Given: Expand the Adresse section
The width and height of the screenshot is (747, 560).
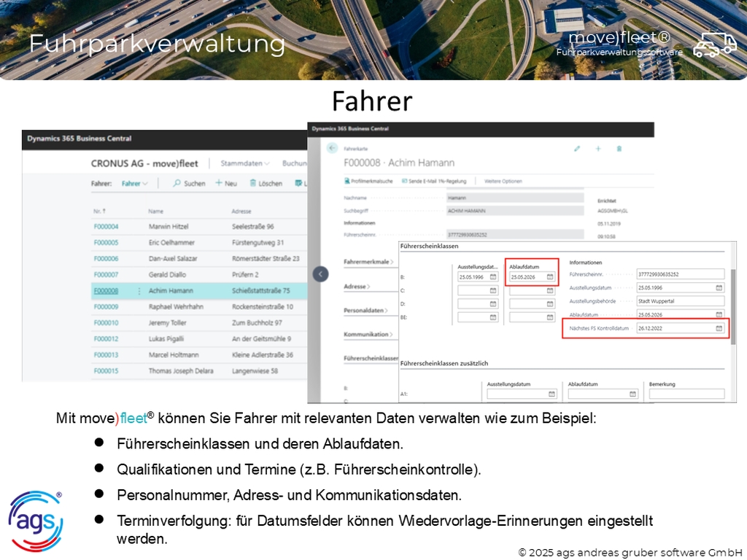Looking at the screenshot, I should [x=357, y=286].
